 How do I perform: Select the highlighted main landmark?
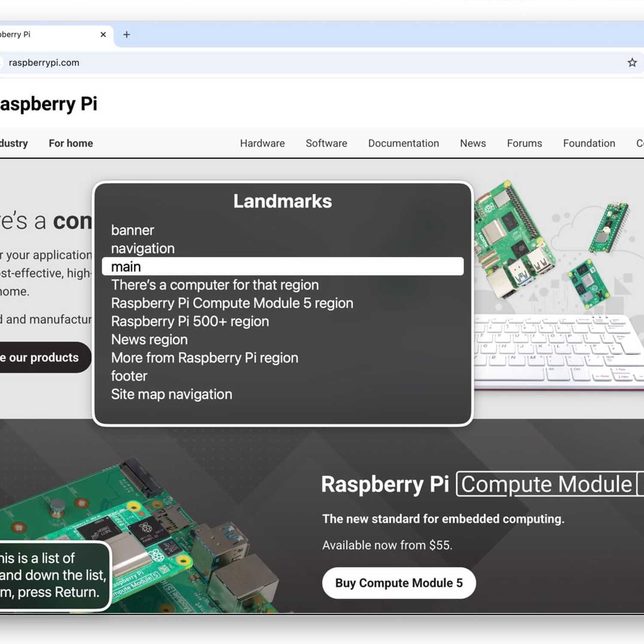coord(282,267)
